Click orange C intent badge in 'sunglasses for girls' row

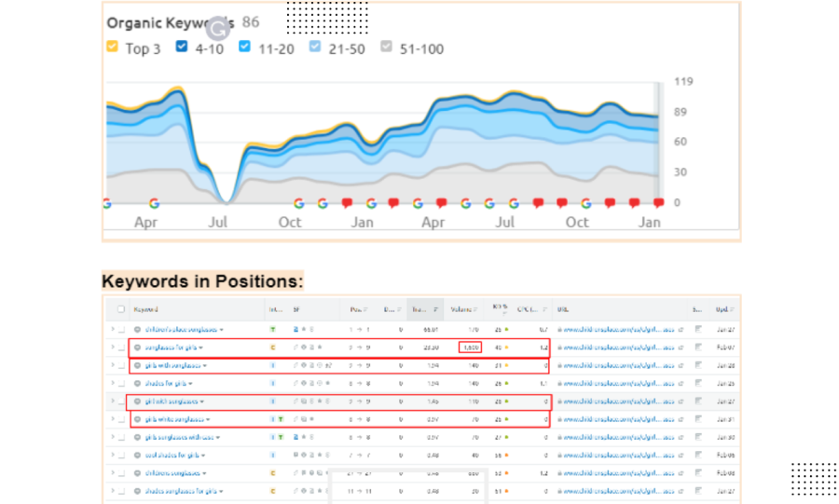[x=272, y=347]
